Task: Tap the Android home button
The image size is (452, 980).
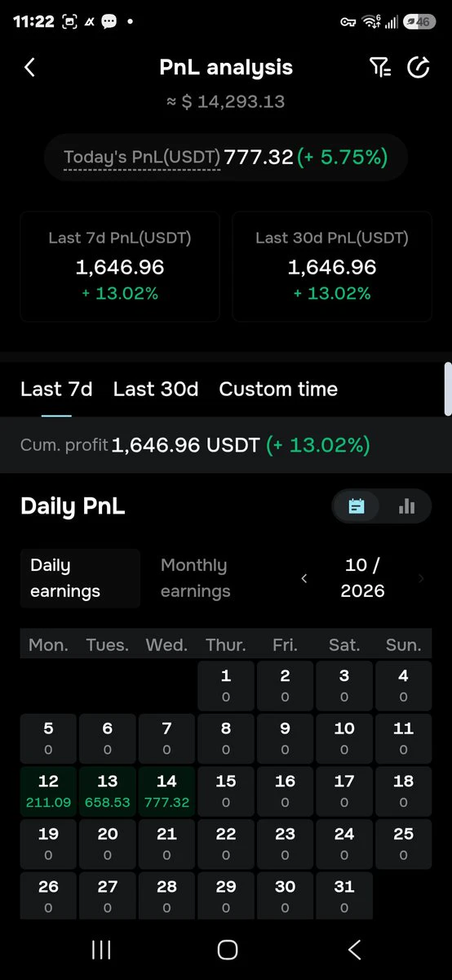Action: (x=228, y=949)
